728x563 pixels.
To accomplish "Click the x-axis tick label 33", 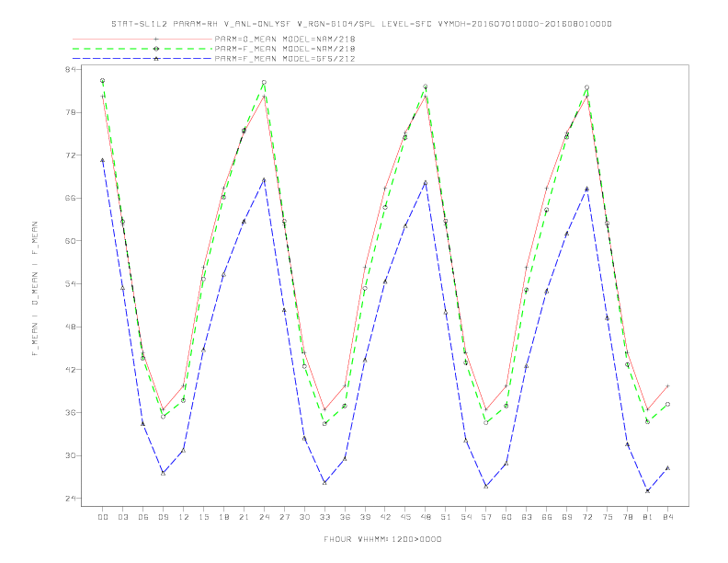I will pos(324,517).
